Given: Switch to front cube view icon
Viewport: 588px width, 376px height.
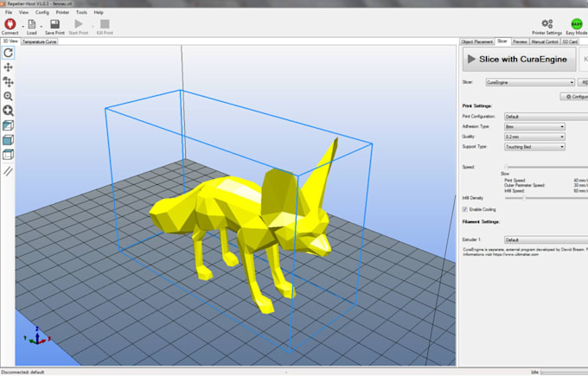Looking at the screenshot, I should (x=8, y=140).
